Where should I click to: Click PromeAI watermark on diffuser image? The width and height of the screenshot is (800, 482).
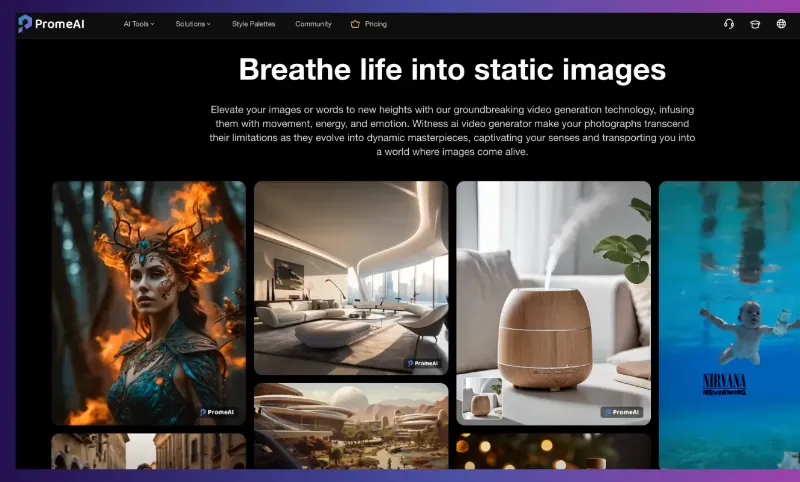point(620,411)
